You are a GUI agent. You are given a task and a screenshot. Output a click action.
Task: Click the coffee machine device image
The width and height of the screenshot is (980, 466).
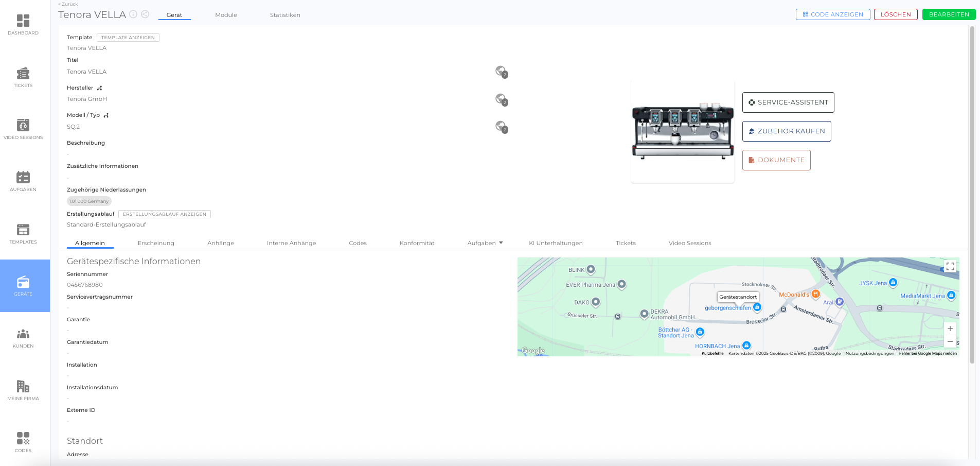pyautogui.click(x=682, y=132)
